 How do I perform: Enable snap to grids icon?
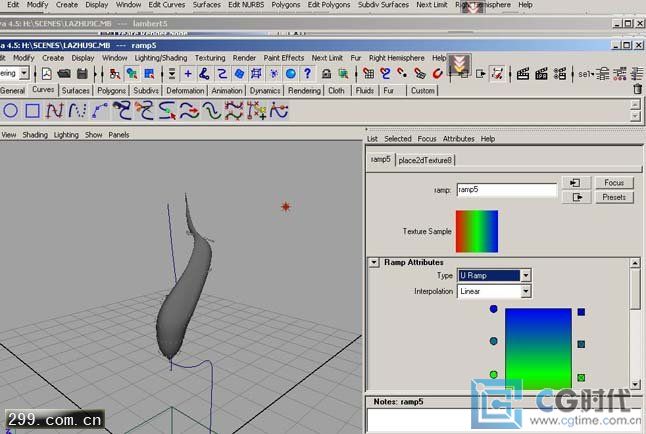(368, 74)
